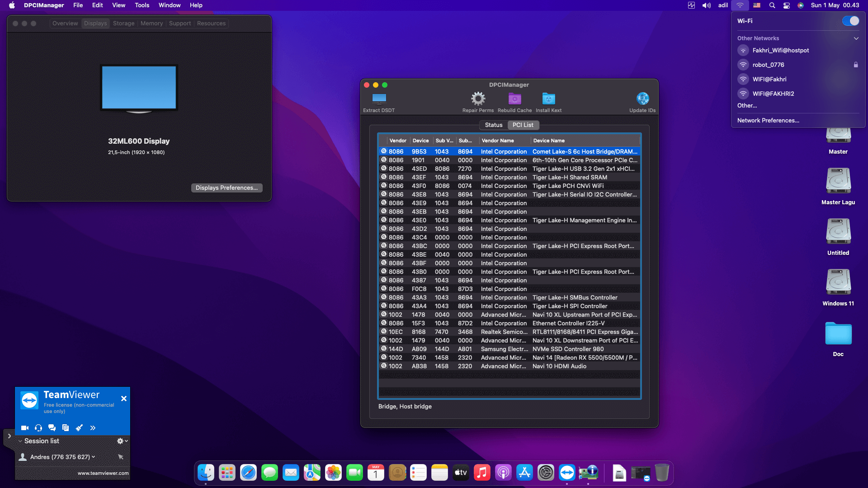Close the TeamViewer panel with the X
The width and height of the screenshot is (868, 488).
124,399
